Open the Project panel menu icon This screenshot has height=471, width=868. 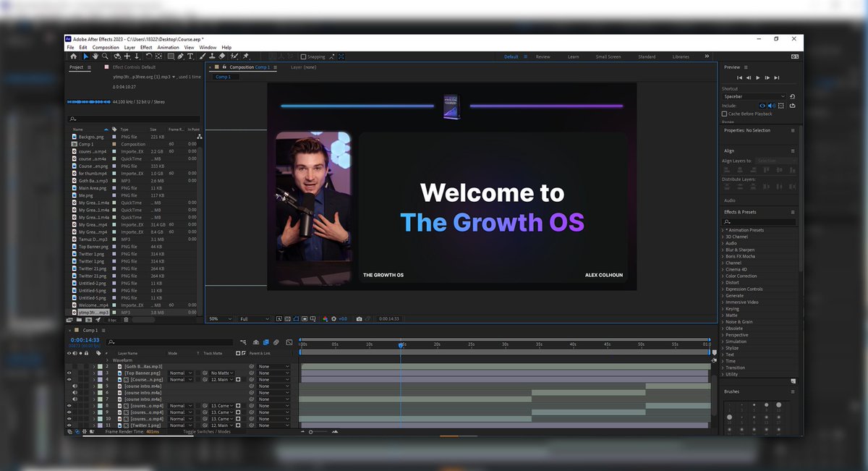tap(90, 67)
